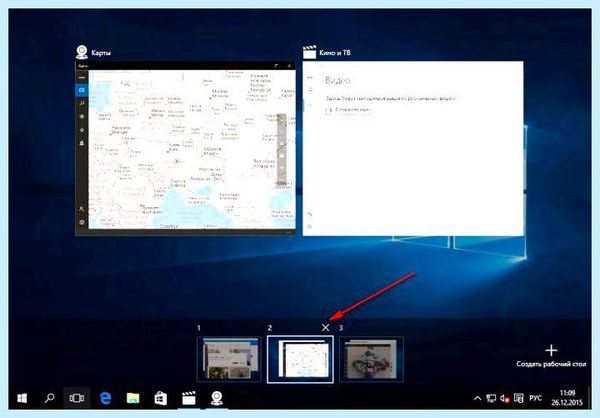Open taskbar search magnifier

point(49,398)
